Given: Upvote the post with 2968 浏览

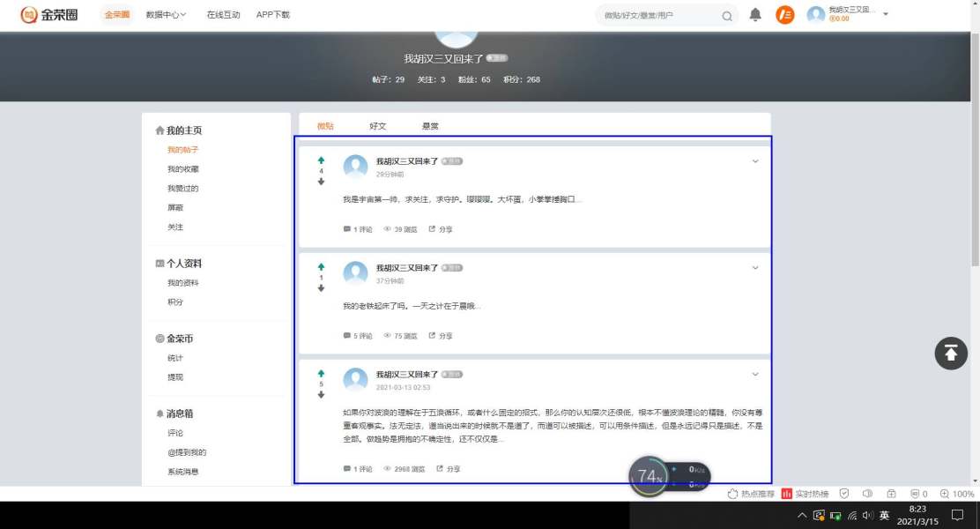Looking at the screenshot, I should pyautogui.click(x=322, y=373).
